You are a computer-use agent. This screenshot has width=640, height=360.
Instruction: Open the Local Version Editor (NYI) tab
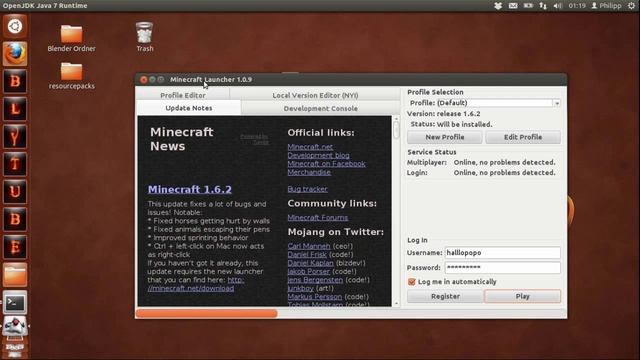[315, 95]
